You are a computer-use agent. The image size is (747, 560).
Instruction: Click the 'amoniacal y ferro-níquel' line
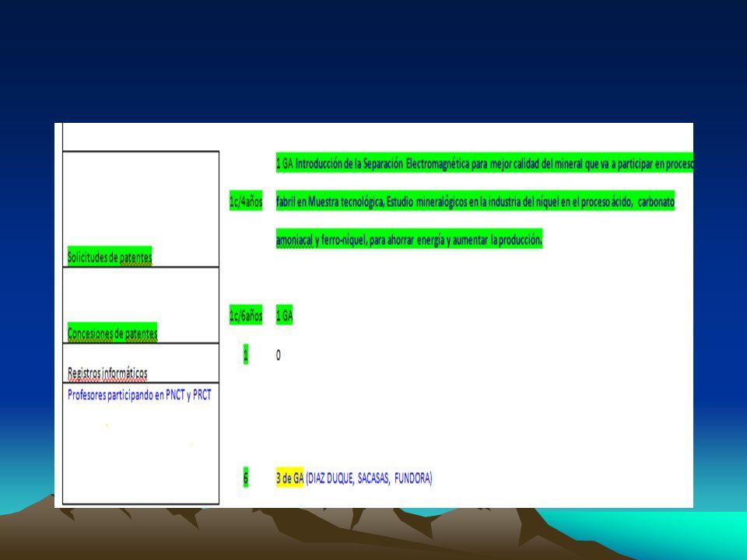click(409, 239)
